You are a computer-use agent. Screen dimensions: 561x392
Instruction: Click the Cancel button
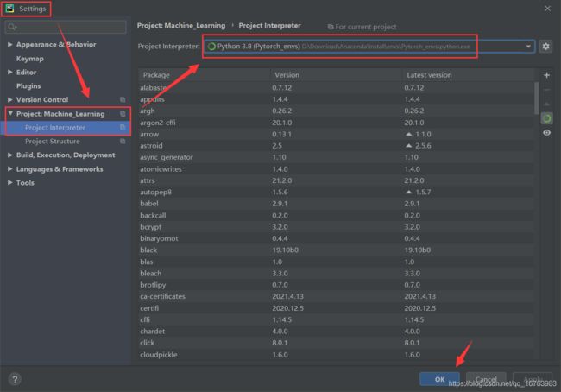pyautogui.click(x=486, y=379)
